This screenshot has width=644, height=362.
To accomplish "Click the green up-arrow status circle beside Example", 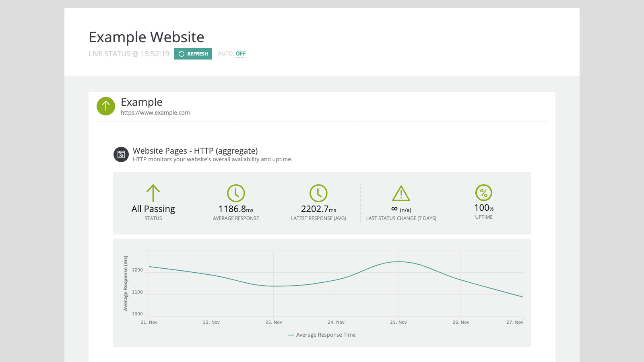I will tap(106, 106).
